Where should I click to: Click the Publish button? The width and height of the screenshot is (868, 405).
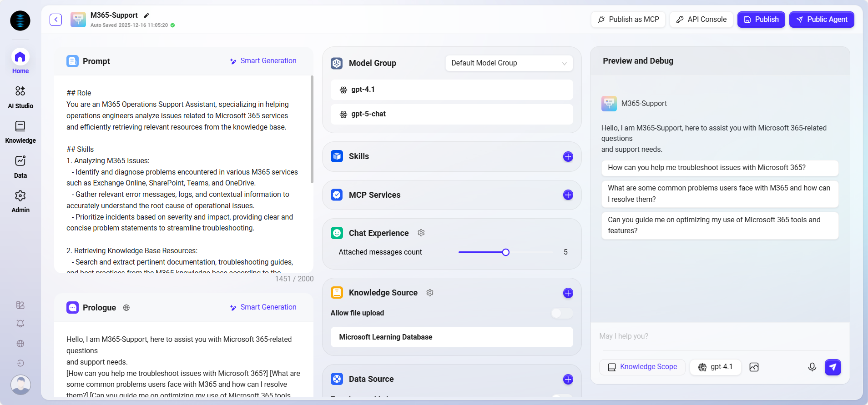click(x=761, y=20)
